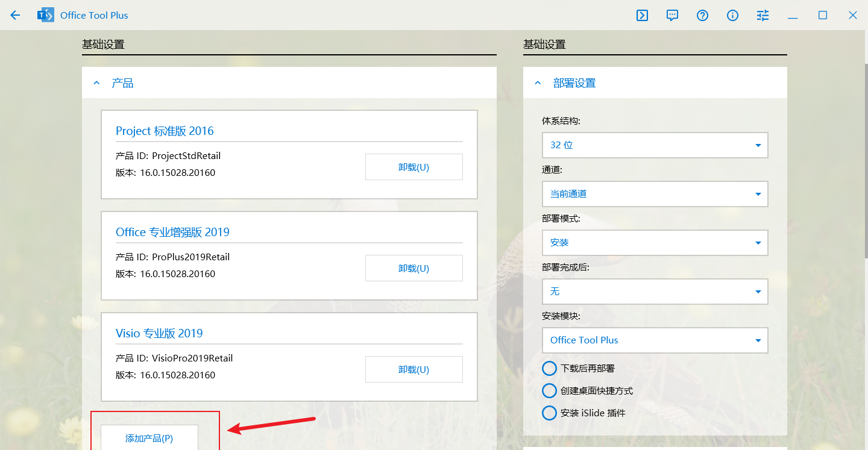Screen dimensions: 868x450
Task: Uninstall Visio 专业版 2019
Action: (414, 369)
